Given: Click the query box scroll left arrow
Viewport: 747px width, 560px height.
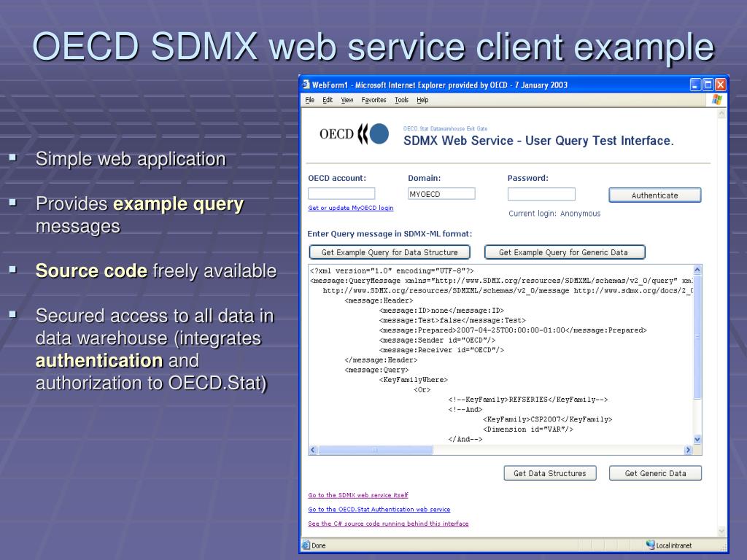Looking at the screenshot, I should click(313, 450).
